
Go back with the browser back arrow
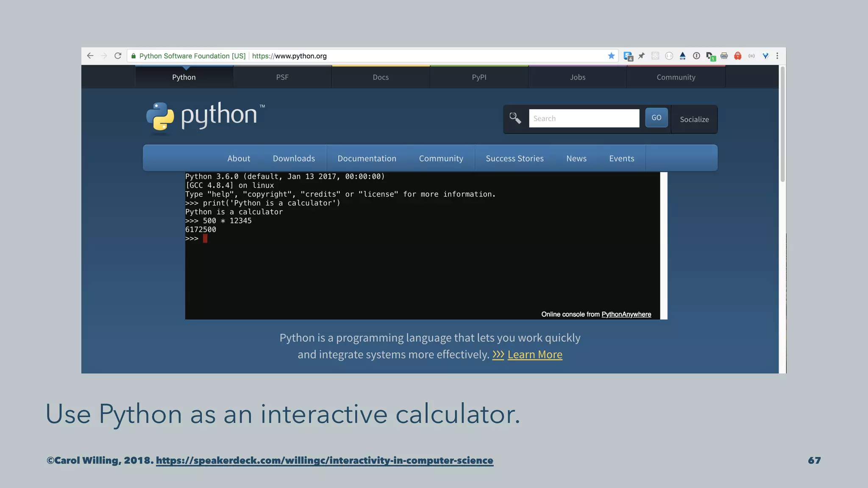(90, 56)
